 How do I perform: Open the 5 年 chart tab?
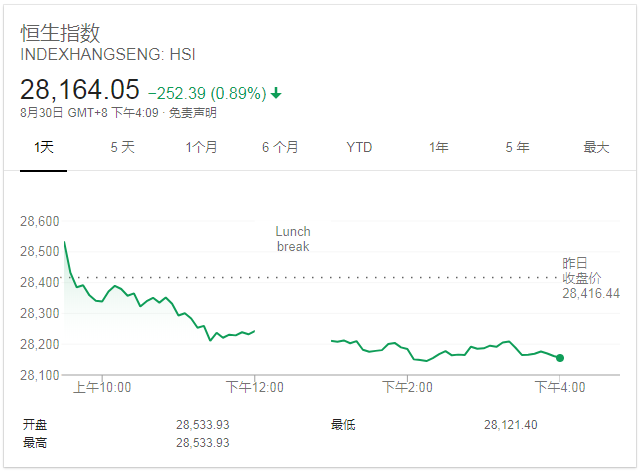coord(518,147)
